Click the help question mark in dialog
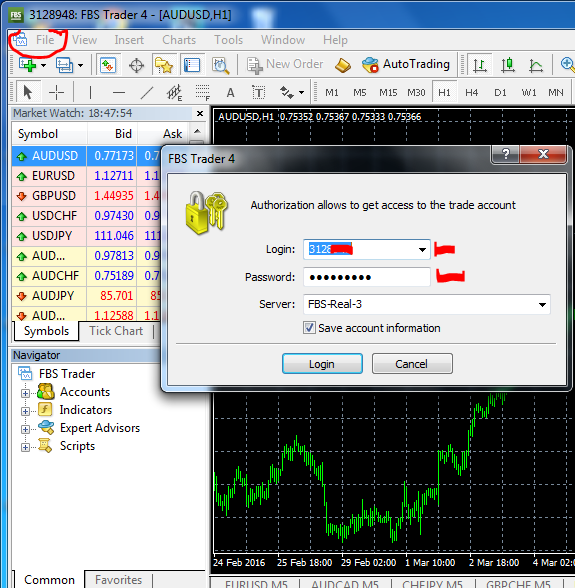The height and width of the screenshot is (588, 575). click(x=506, y=154)
